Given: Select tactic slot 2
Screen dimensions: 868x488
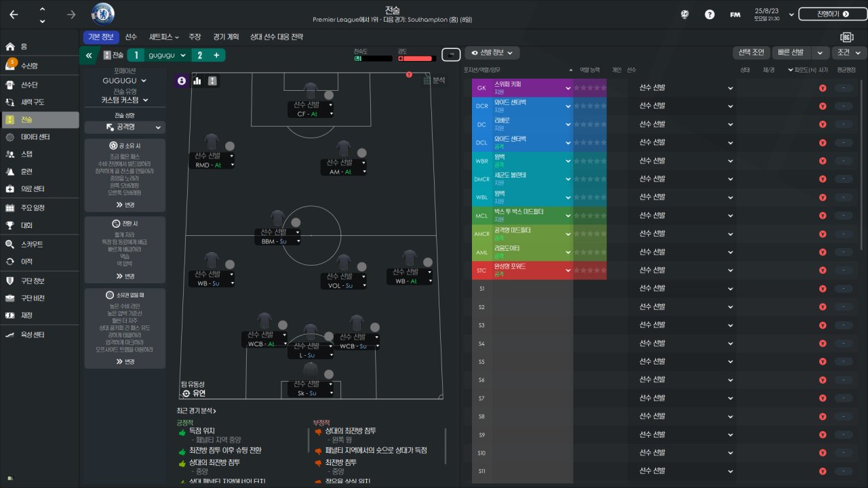Looking at the screenshot, I should click(200, 56).
